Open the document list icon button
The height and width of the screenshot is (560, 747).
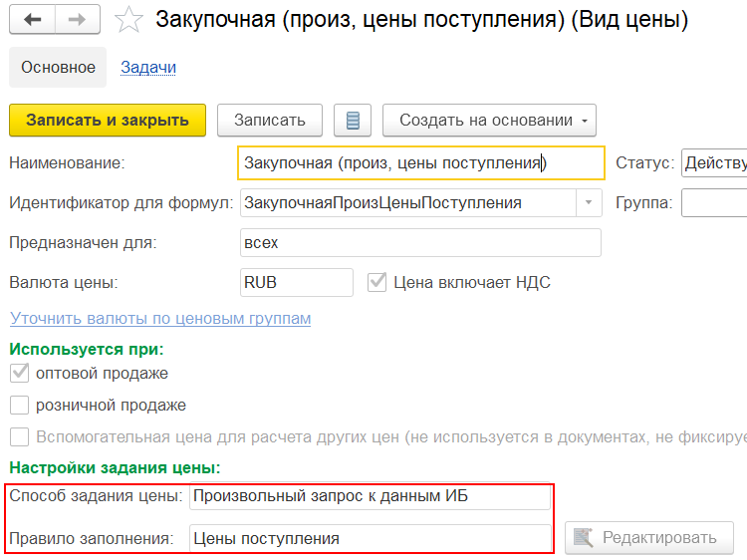click(352, 121)
